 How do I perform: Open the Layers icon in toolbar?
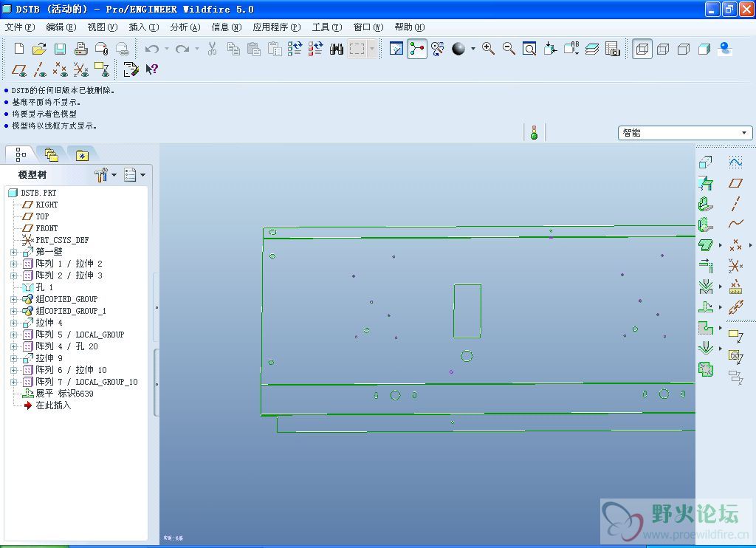pyautogui.click(x=592, y=49)
